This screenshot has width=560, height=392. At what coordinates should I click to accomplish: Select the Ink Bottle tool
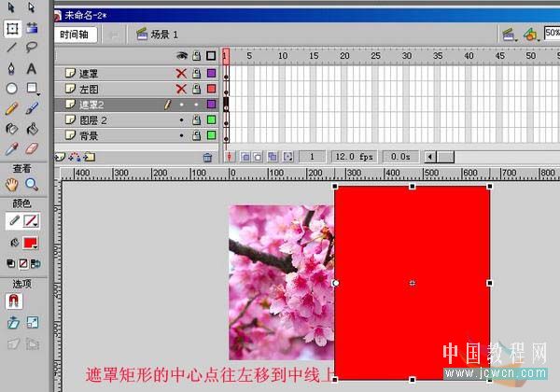tap(11, 129)
